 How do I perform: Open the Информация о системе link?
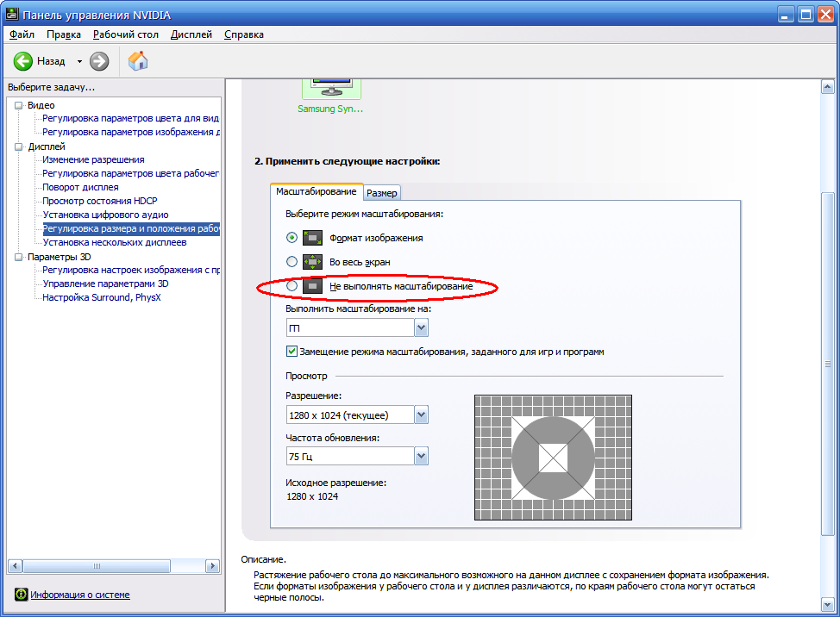pos(80,595)
